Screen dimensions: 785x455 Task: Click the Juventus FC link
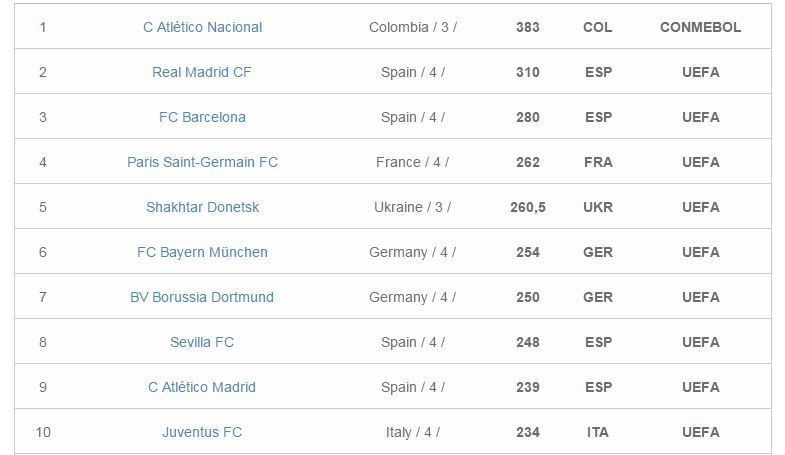202,432
